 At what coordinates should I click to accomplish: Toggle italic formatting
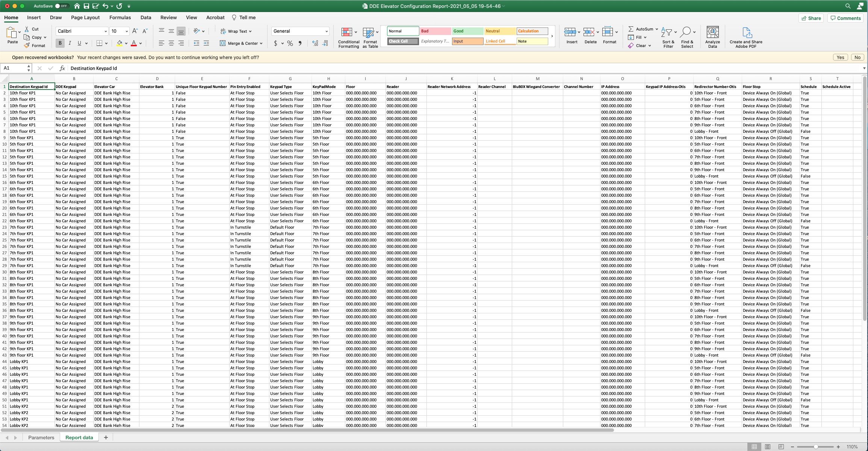point(70,43)
